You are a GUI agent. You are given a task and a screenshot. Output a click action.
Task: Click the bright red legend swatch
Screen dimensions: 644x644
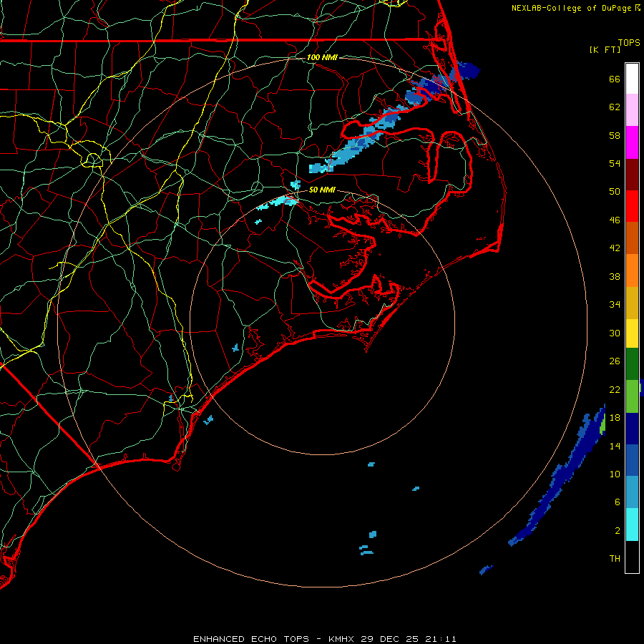click(632, 206)
